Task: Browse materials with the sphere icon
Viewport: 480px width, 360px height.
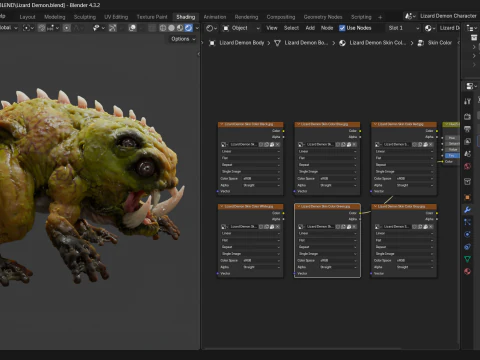Action: click(430, 28)
